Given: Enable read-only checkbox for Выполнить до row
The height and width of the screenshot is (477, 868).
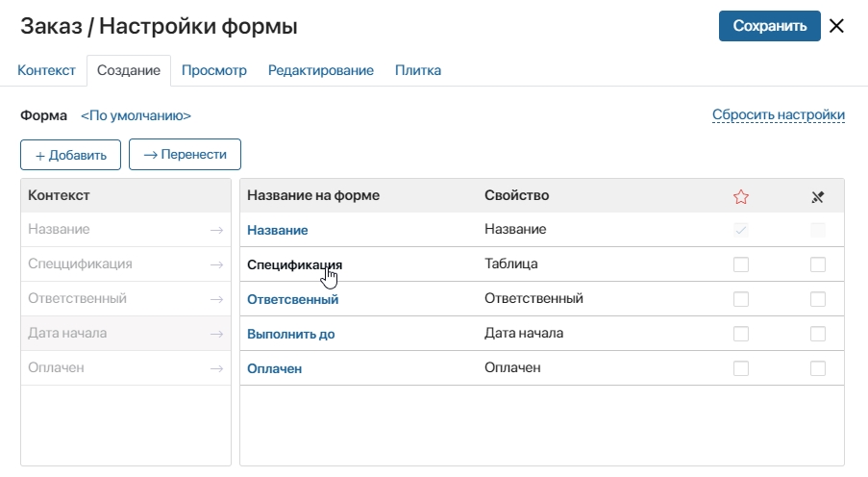Looking at the screenshot, I should (x=818, y=334).
